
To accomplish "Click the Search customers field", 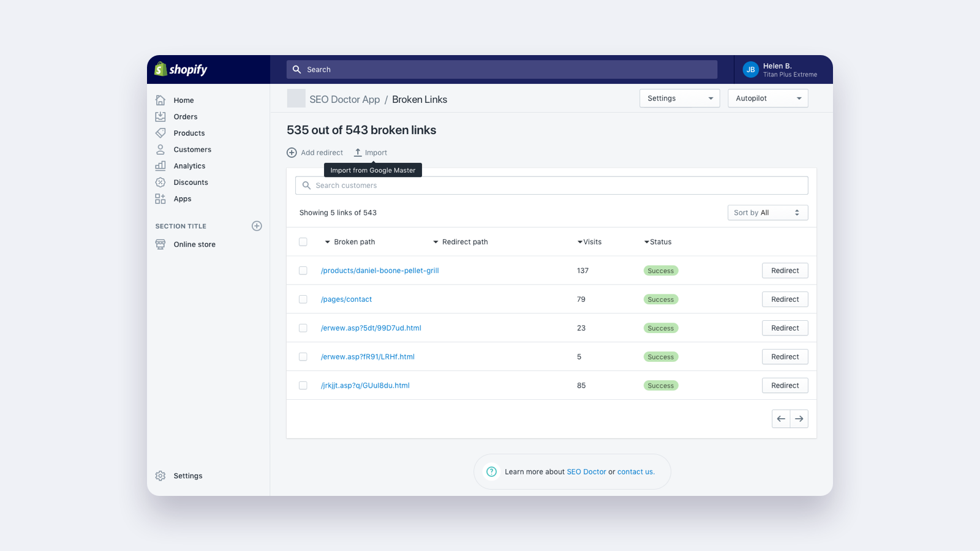I will pyautogui.click(x=551, y=186).
